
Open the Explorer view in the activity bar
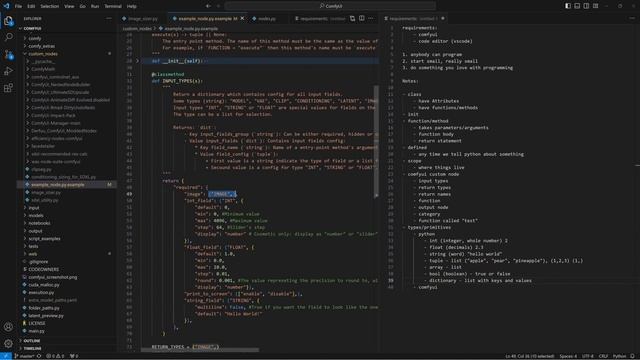point(8,20)
